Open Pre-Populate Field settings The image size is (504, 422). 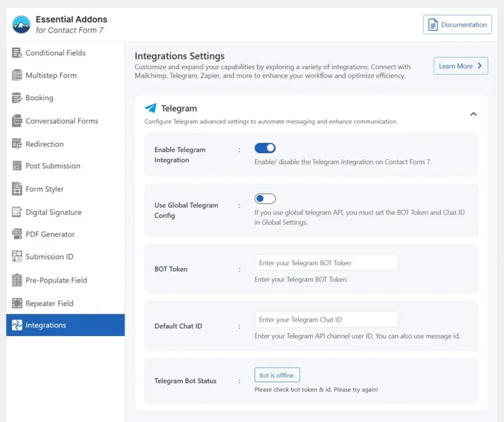pos(65,280)
